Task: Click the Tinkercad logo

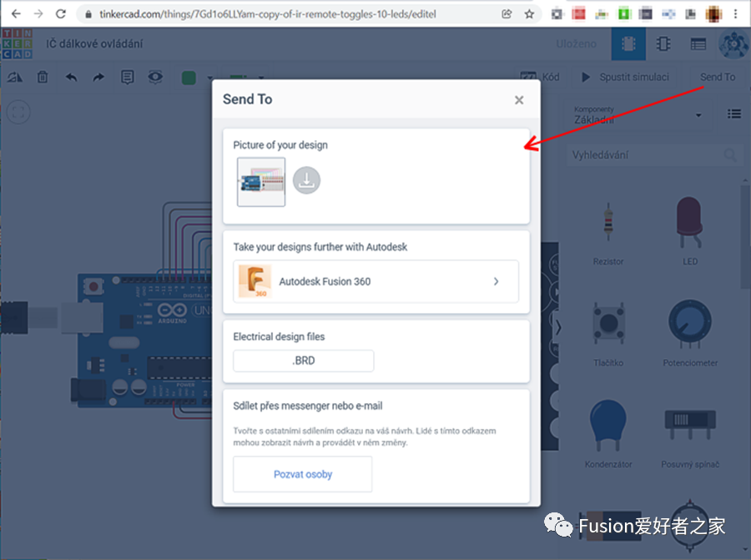Action: (18, 43)
